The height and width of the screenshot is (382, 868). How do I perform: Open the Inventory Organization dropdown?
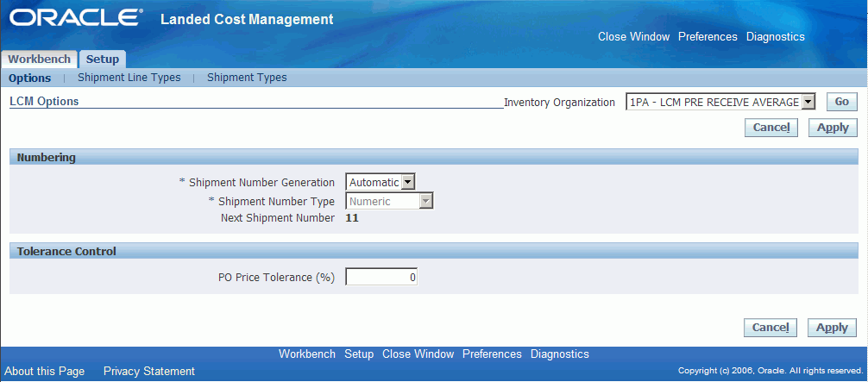pos(720,102)
